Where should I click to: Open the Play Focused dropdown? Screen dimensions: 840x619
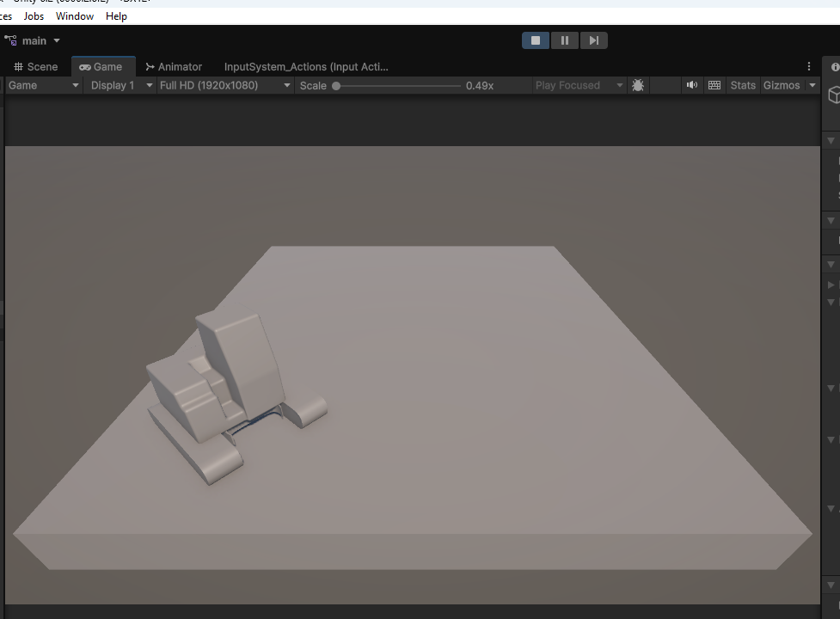click(x=579, y=86)
